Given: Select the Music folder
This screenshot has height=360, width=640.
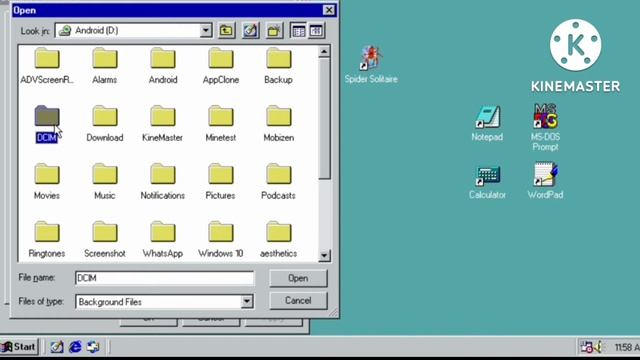Looking at the screenshot, I should click(x=105, y=182).
